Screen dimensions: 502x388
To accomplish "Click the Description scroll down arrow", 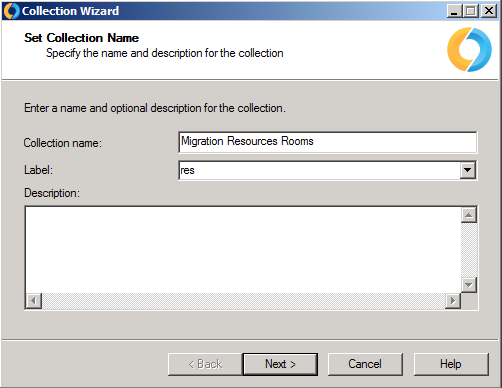I will [x=469, y=285].
